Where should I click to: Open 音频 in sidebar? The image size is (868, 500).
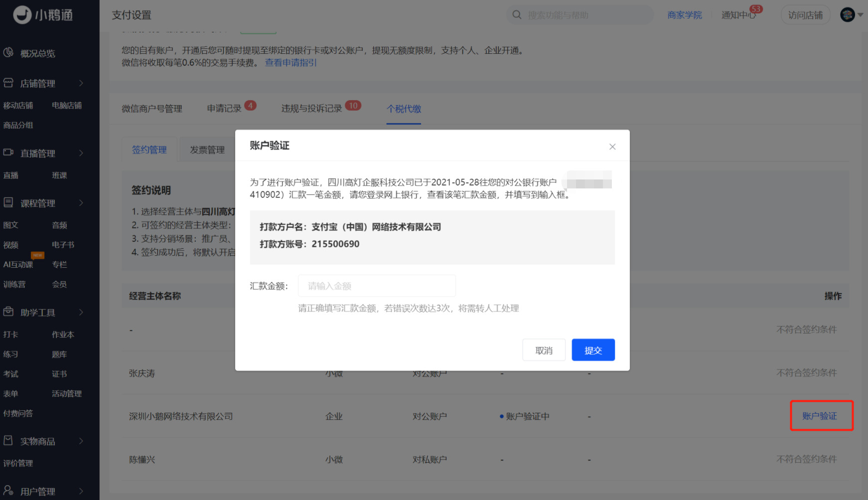[x=59, y=225]
